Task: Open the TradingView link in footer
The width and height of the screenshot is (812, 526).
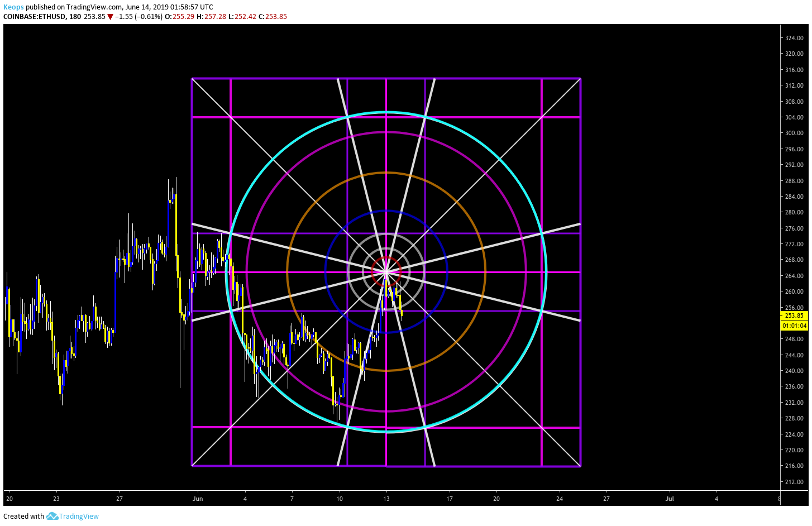Action: (79, 516)
